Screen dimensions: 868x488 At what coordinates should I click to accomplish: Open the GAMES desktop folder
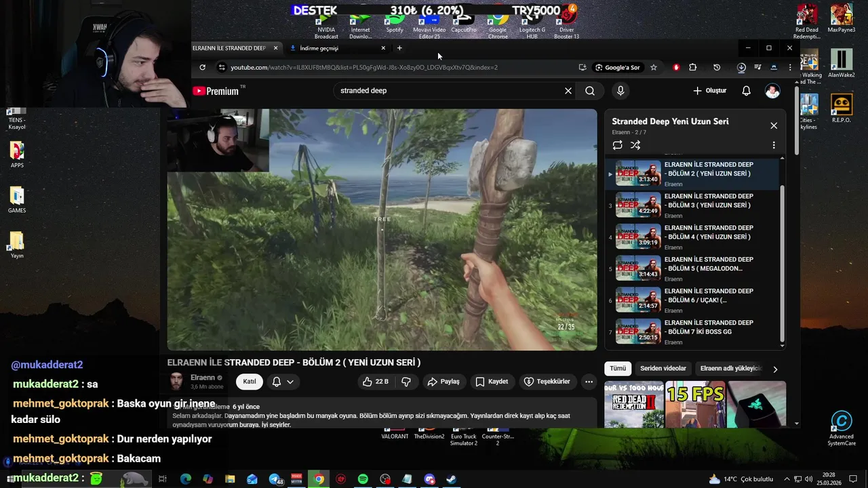(x=17, y=199)
